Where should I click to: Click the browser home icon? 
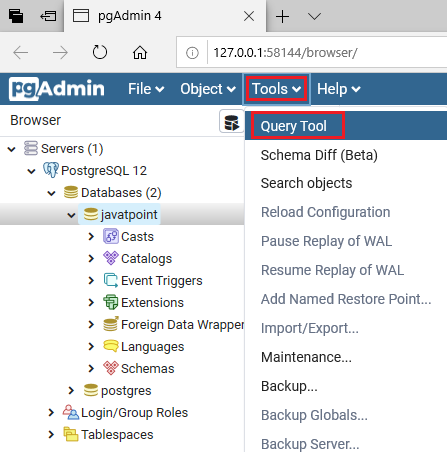[140, 52]
